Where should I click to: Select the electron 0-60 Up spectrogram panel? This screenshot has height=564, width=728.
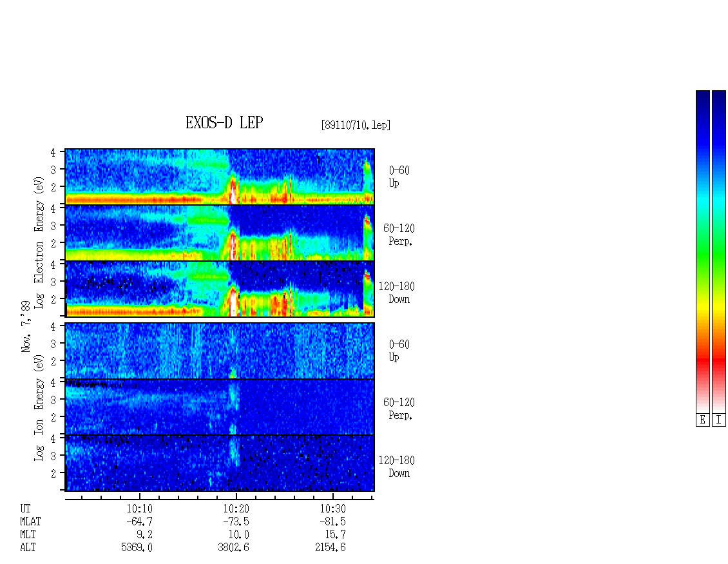220,177
